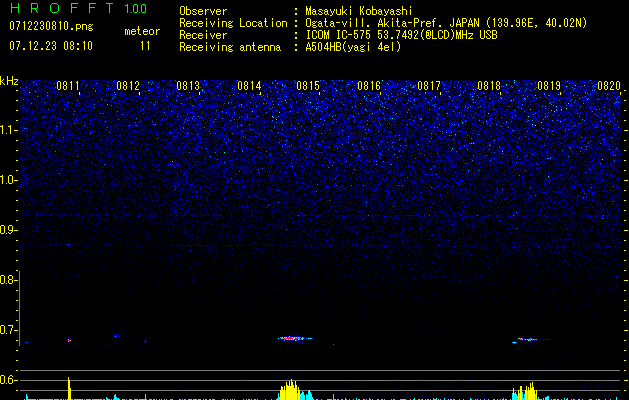
Task: Click the 0811 time marker
Action: (x=68, y=86)
